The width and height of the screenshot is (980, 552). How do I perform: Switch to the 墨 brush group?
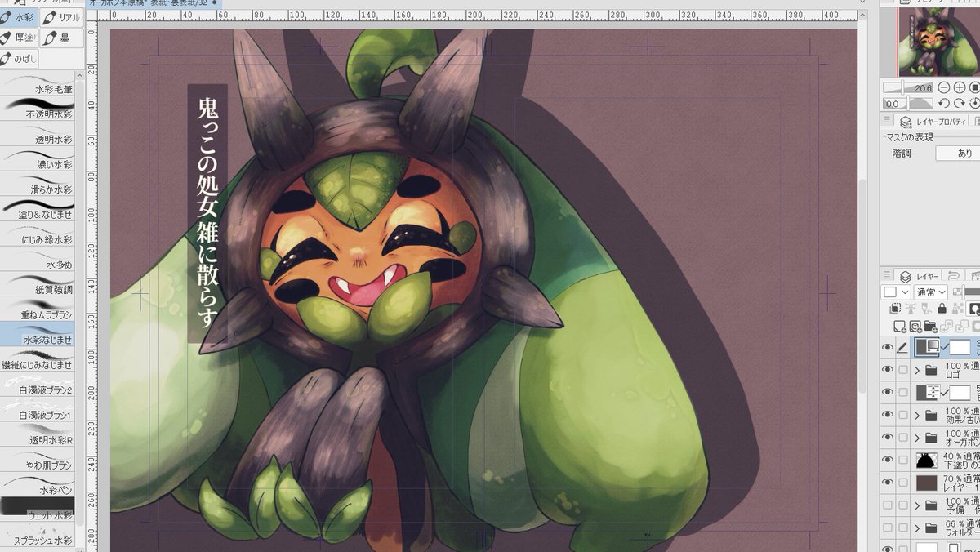pyautogui.click(x=61, y=38)
